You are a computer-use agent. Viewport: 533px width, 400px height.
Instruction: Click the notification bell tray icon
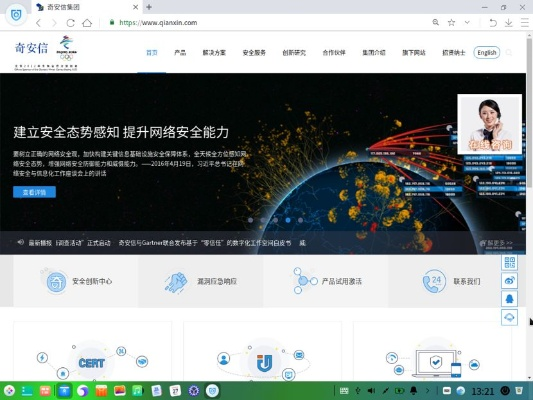click(x=413, y=391)
